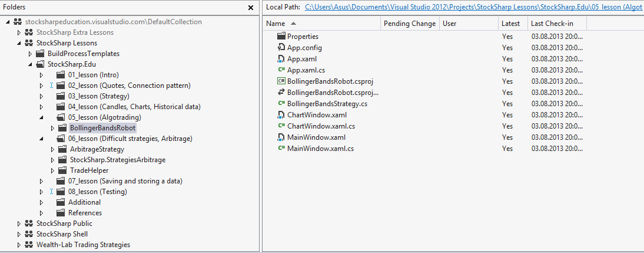This screenshot has width=644, height=253.
Task: Click the Wealth-Lab Trading Strategies project icon
Action: 29,245
